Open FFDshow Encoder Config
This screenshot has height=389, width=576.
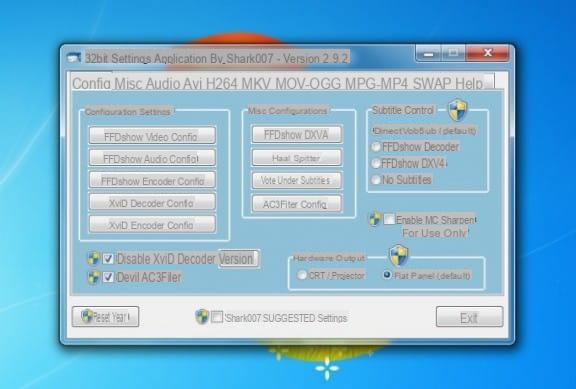pyautogui.click(x=152, y=180)
